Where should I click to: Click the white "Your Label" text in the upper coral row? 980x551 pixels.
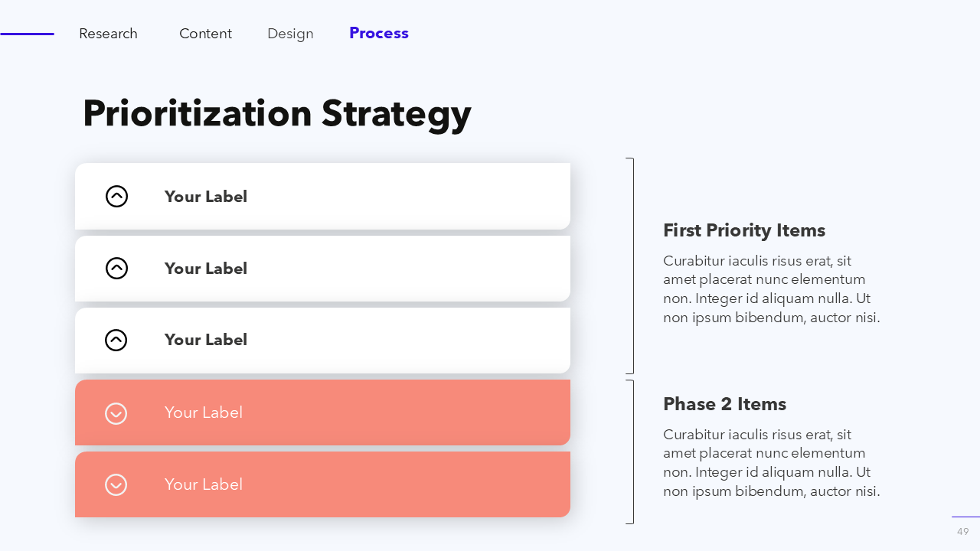point(204,412)
